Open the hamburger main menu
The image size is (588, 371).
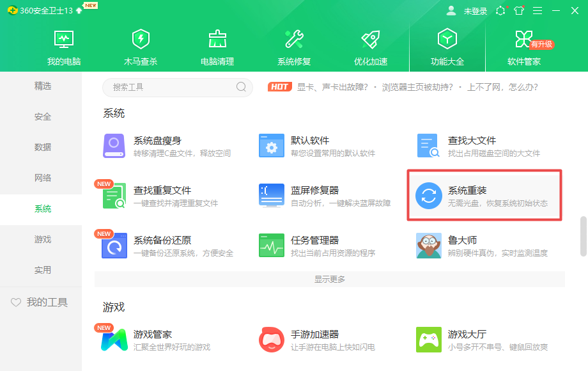539,10
